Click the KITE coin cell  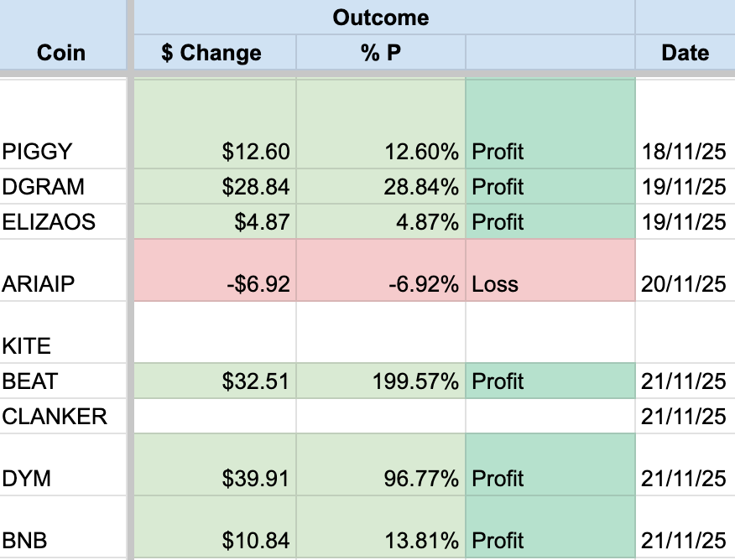pyautogui.click(x=63, y=332)
